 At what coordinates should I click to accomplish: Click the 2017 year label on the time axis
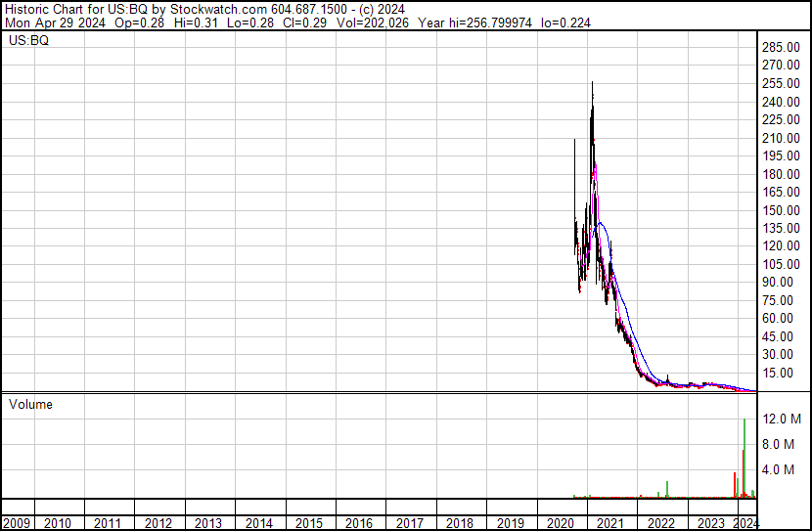tap(410, 523)
